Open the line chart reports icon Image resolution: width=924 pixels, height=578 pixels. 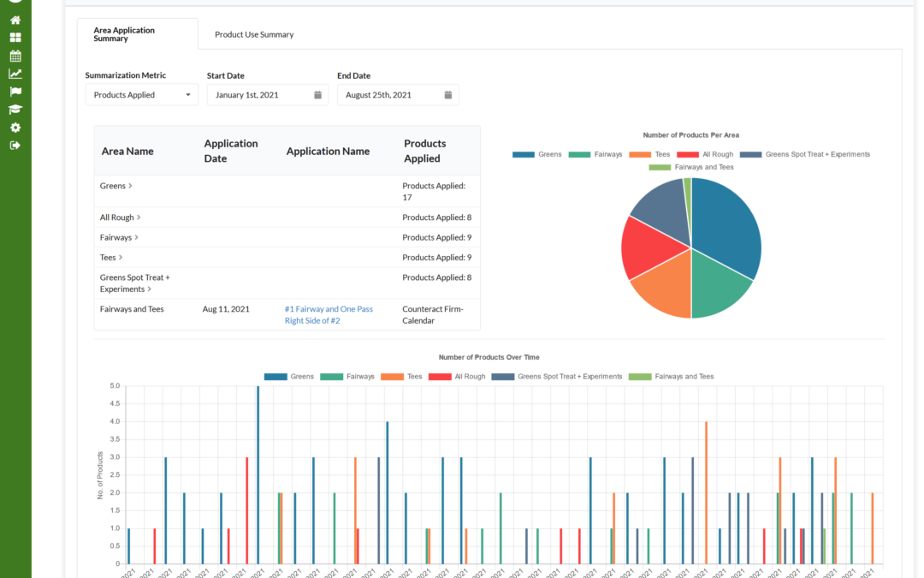point(15,74)
